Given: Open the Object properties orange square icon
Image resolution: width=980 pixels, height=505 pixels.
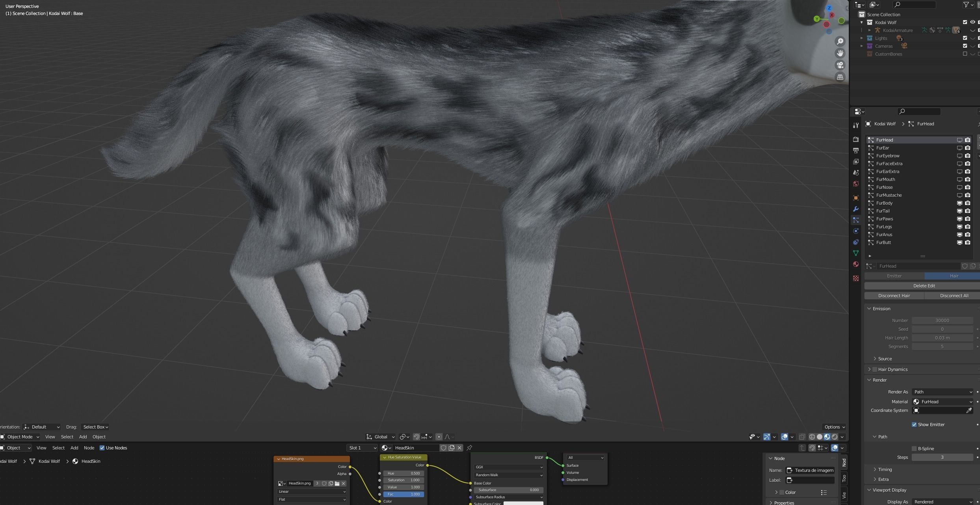Looking at the screenshot, I should pos(855,198).
